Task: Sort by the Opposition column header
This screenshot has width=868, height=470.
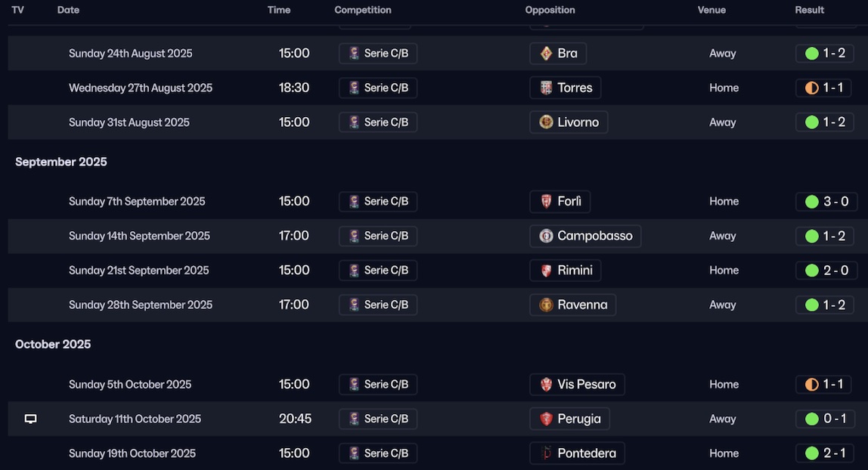Action: [550, 11]
